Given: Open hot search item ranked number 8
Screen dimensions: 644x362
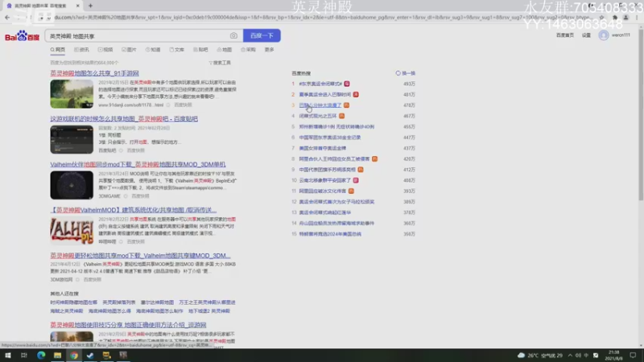Looking at the screenshot, I should tap(334, 158).
